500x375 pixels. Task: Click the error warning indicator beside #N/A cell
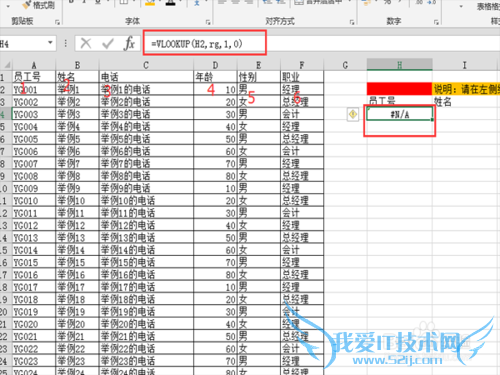tap(353, 114)
